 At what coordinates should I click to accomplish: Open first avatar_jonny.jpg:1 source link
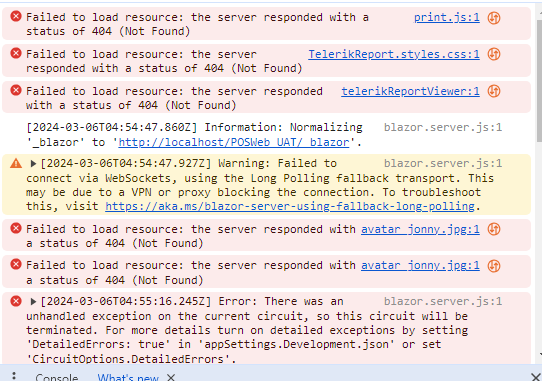(420, 229)
